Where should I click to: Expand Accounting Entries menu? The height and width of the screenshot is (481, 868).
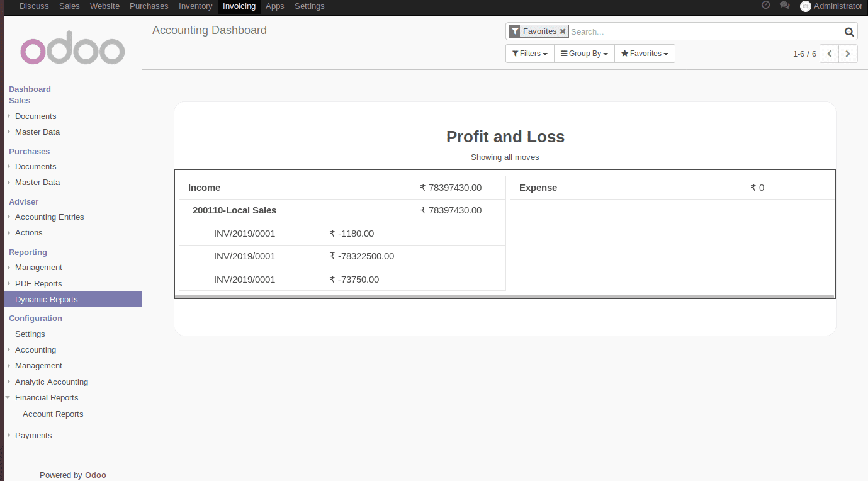[x=49, y=217]
